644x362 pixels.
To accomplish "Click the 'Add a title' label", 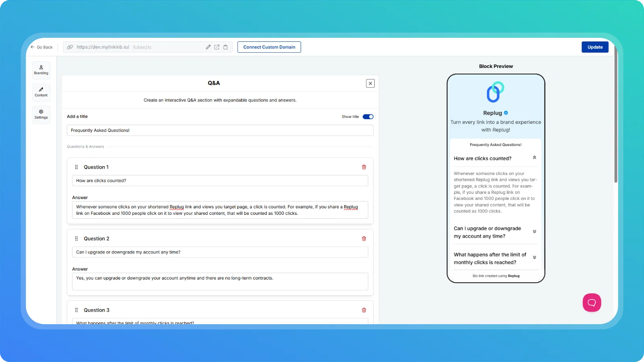I will tap(77, 117).
